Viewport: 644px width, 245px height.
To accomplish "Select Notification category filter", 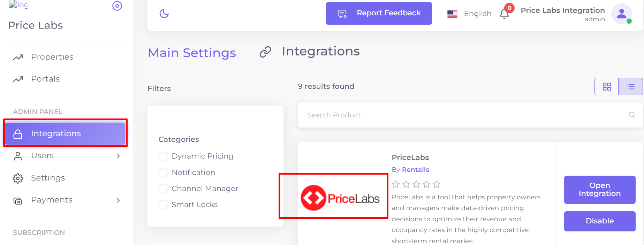I will point(163,173).
